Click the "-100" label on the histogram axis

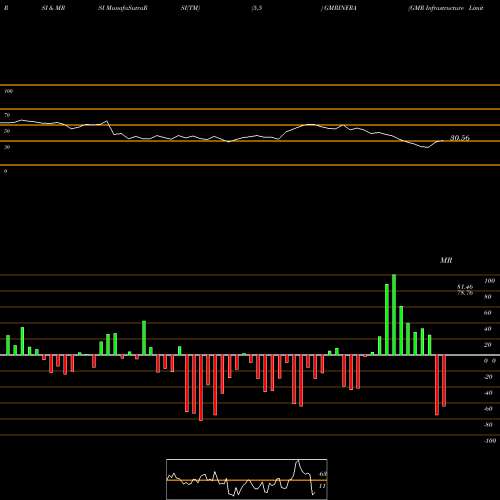tap(490, 441)
